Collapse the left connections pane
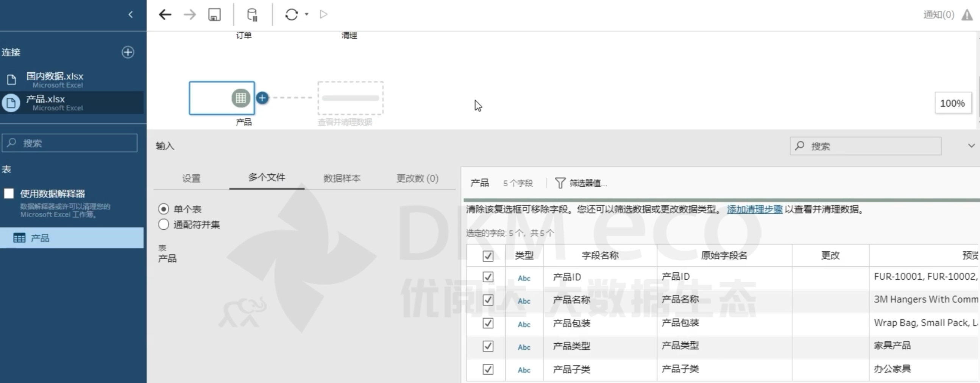Viewport: 980px width, 383px height. point(131,14)
